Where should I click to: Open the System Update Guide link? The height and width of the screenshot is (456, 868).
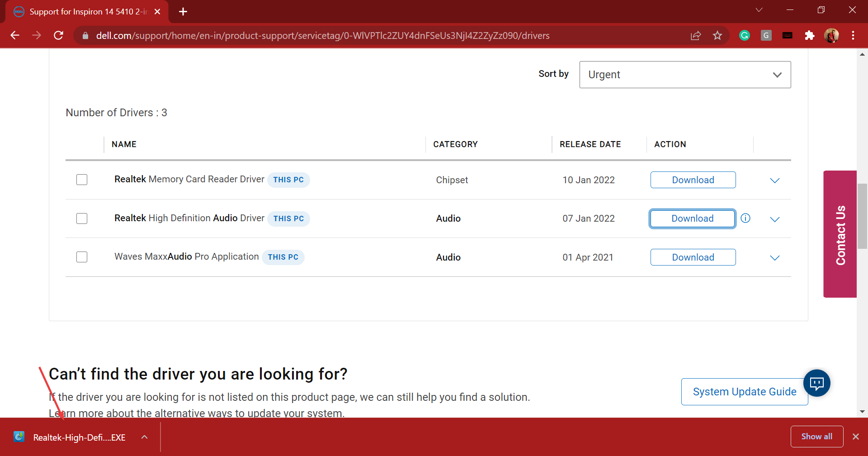tap(745, 392)
